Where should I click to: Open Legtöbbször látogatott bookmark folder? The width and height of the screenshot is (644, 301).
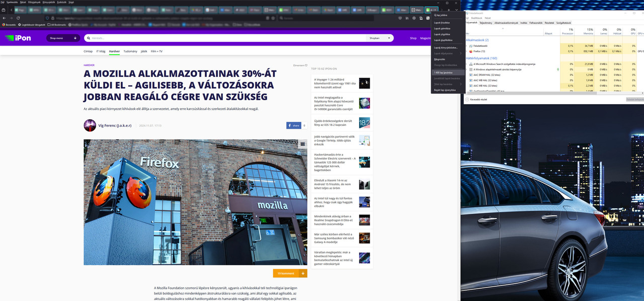[x=31, y=24]
